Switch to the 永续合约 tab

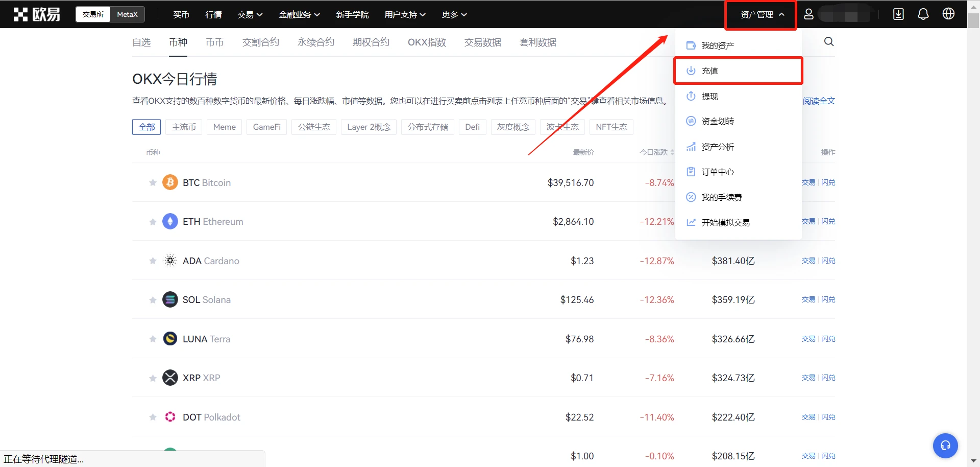pyautogui.click(x=315, y=42)
